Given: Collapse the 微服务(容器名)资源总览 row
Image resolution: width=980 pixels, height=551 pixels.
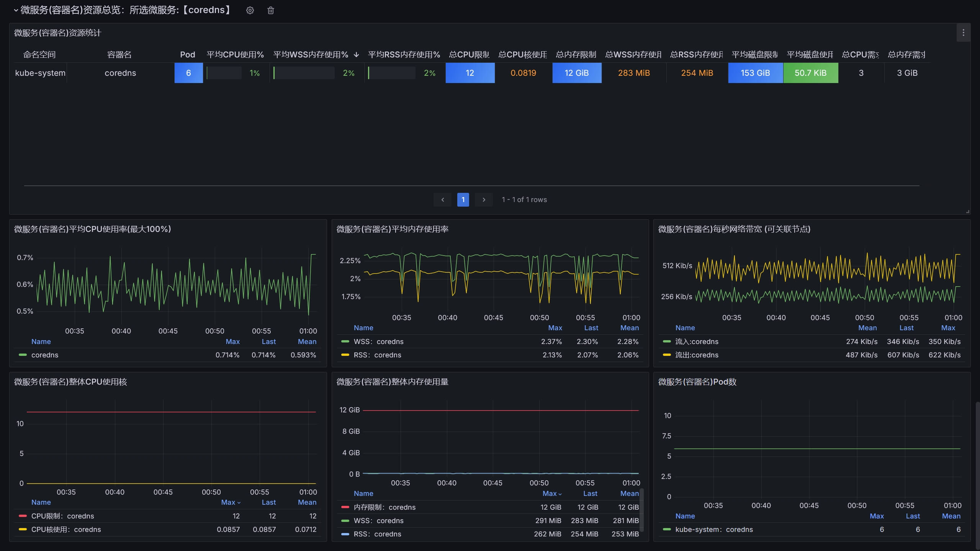Looking at the screenshot, I should pos(16,10).
